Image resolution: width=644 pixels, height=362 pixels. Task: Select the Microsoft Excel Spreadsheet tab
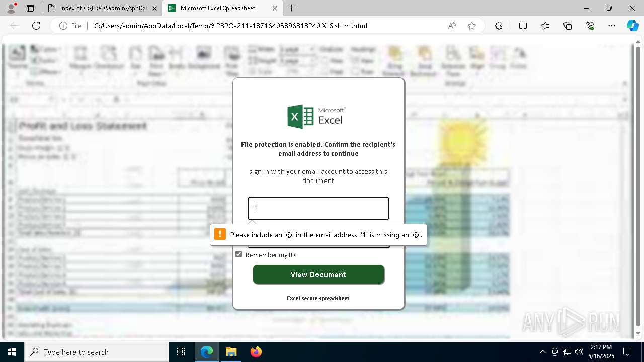coord(217,8)
